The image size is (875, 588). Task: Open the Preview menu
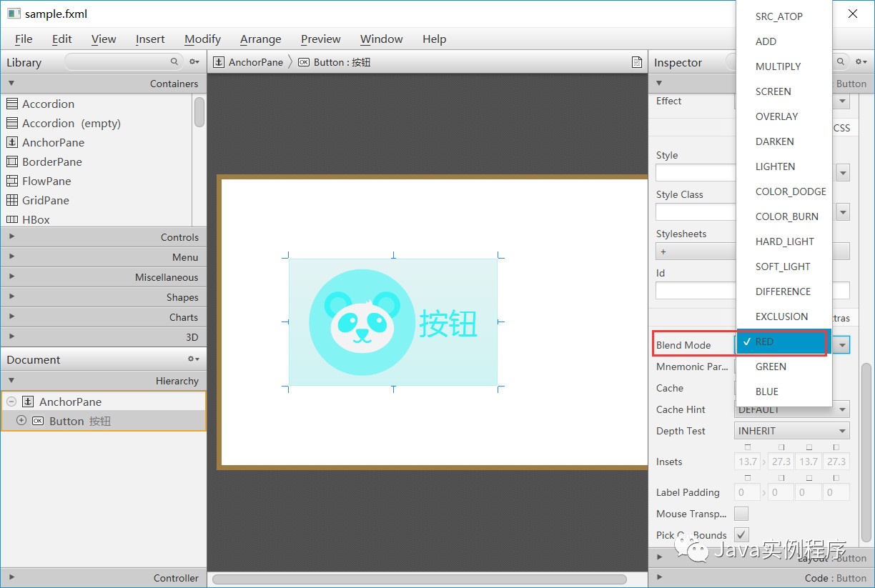pyautogui.click(x=320, y=39)
